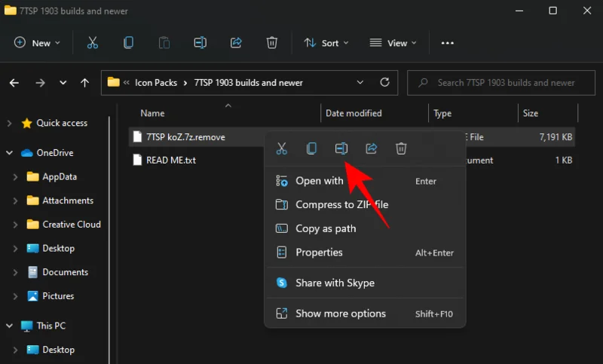Collapse the OneDrive tree node
Screen dimensions: 603x364
point(9,153)
